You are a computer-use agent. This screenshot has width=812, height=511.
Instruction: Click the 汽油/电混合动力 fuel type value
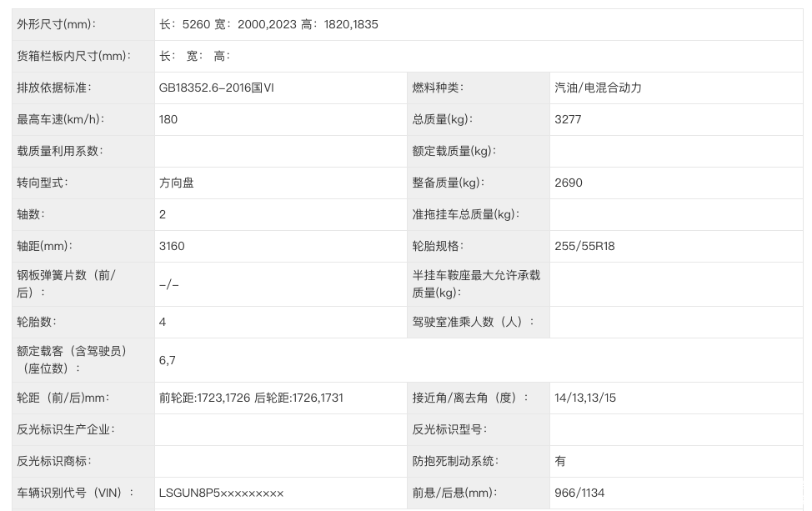598,88
